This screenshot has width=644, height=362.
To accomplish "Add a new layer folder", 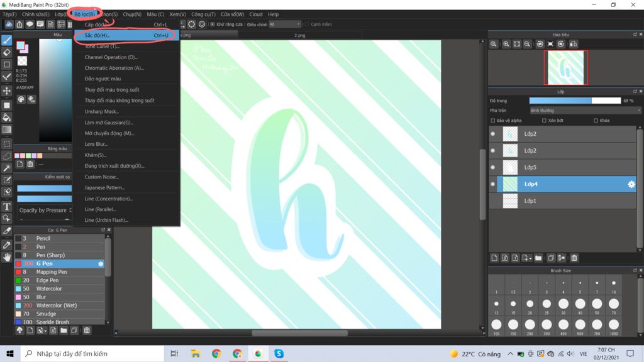I will [x=538, y=258].
